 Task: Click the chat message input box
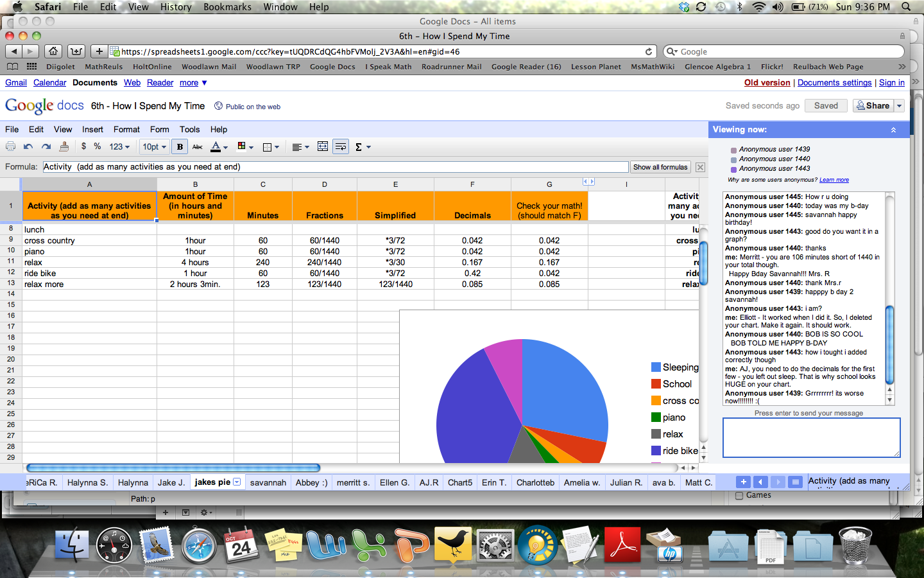pos(811,437)
